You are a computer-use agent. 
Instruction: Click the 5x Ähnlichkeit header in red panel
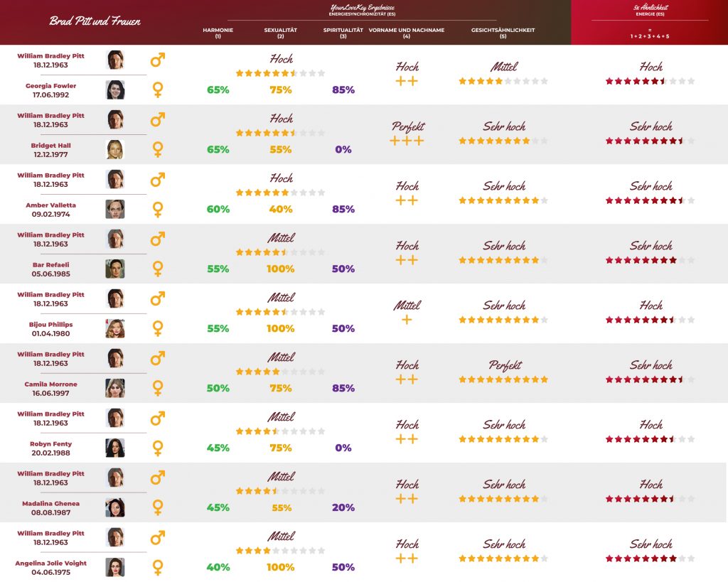point(650,11)
